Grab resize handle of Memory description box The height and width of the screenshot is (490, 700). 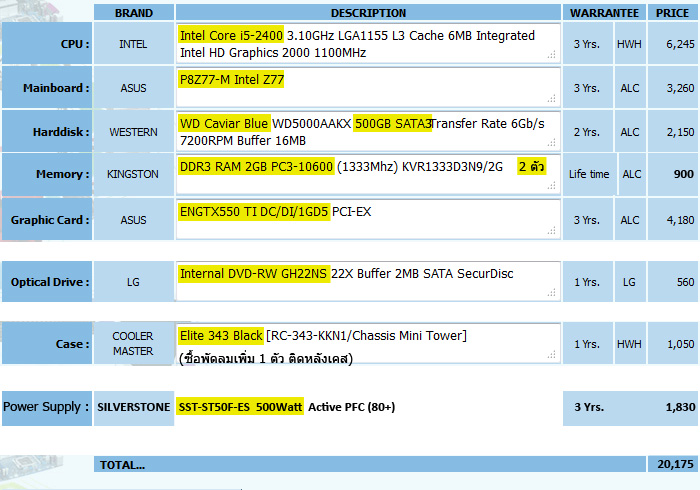552,186
